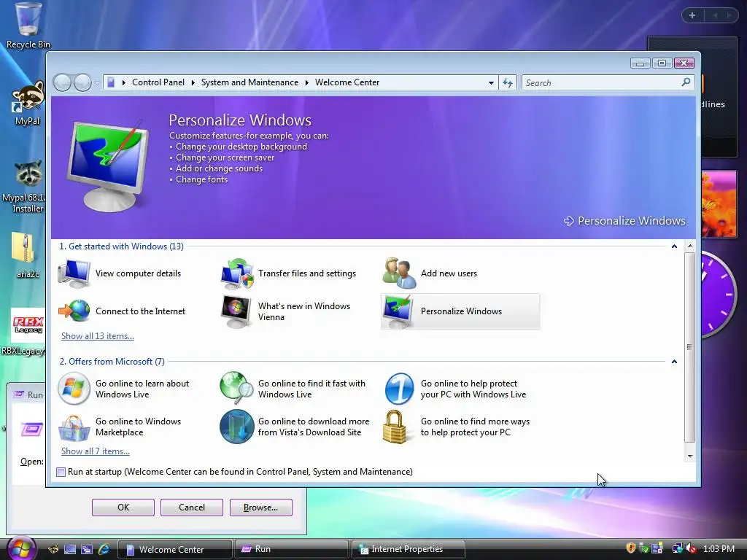
Task: Click the Show all 13 items link
Action: tap(98, 336)
